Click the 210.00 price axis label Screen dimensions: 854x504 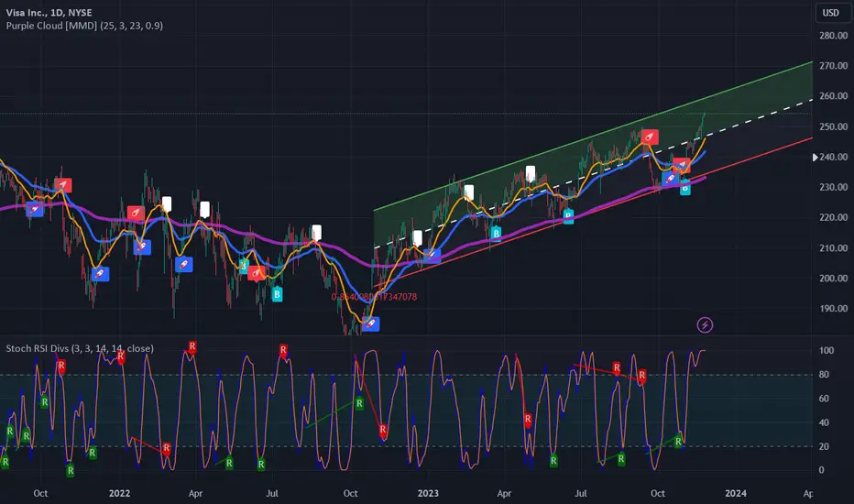tap(833, 248)
